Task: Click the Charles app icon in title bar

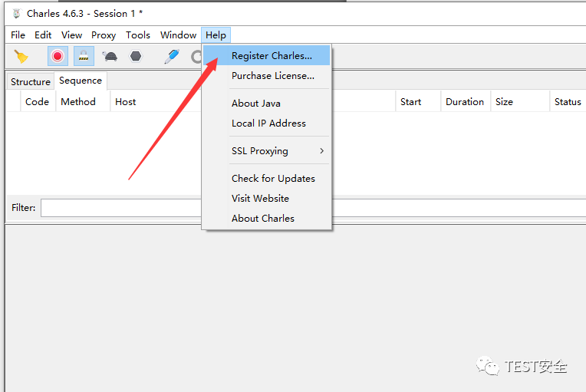Action: (x=16, y=14)
